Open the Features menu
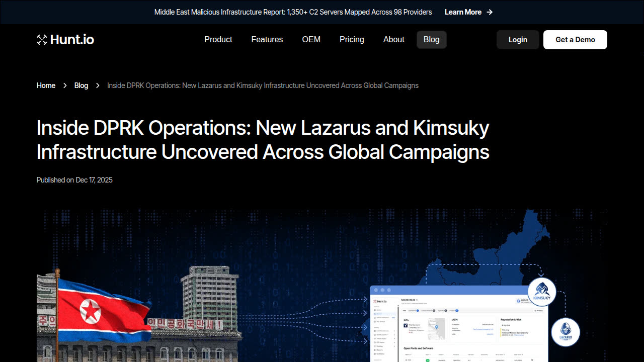Screen dimensions: 644x362 point(267,40)
